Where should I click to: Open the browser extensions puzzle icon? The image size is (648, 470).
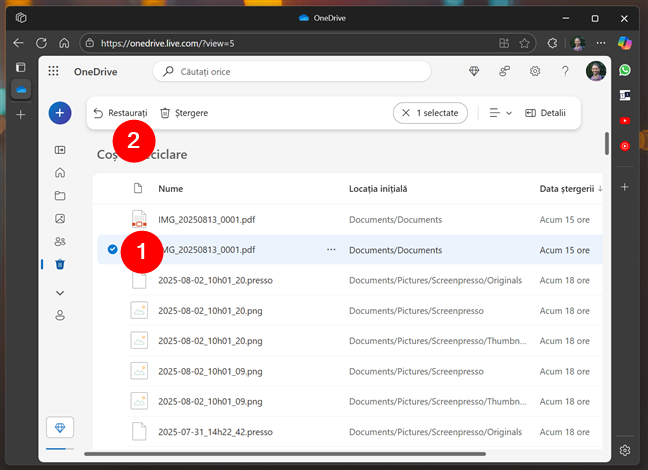tap(552, 43)
